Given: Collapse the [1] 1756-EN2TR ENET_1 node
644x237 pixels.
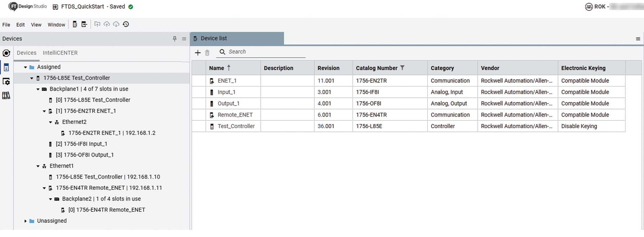Looking at the screenshot, I should pyautogui.click(x=44, y=111).
